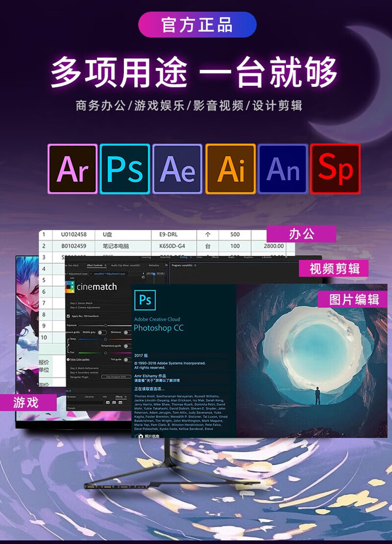Expand Step 3: Match Refinements section
392x544 pixels.
tap(84, 368)
